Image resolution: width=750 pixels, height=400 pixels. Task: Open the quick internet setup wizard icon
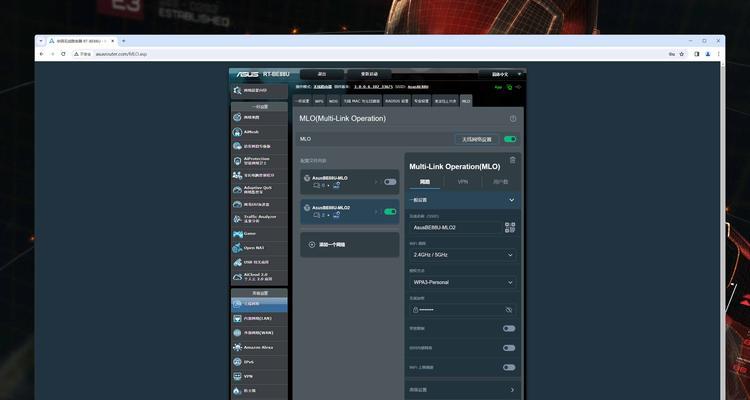[x=237, y=90]
